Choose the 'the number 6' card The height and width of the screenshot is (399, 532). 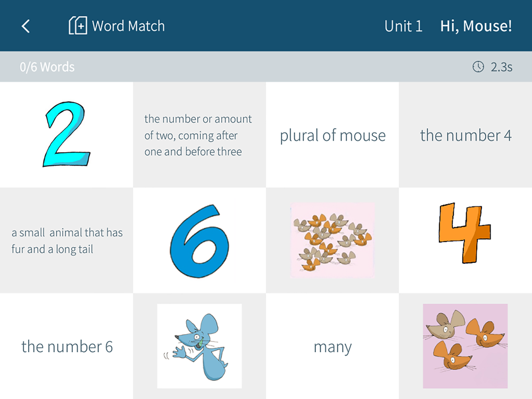pyautogui.click(x=66, y=346)
